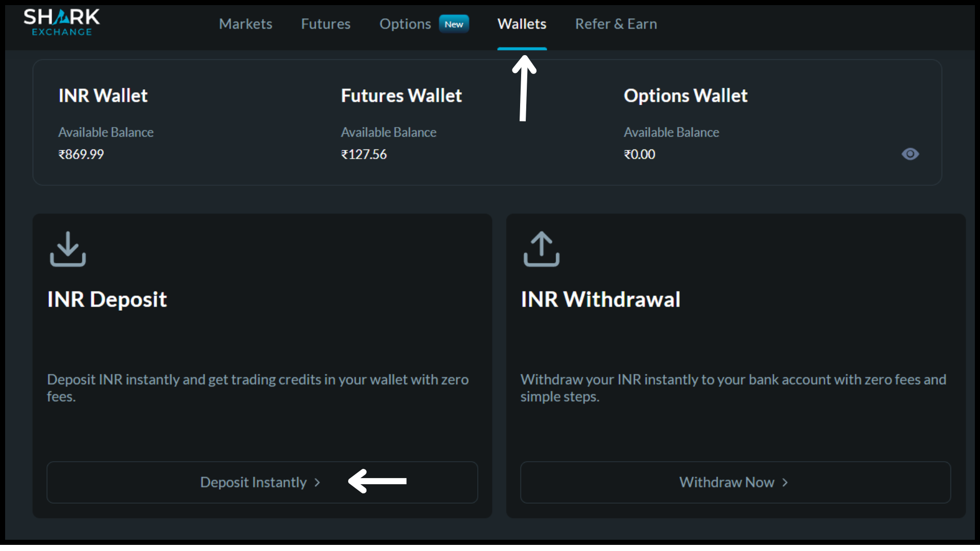980x551 pixels.
Task: Click the INR Withdrawal upload icon
Action: [x=542, y=249]
